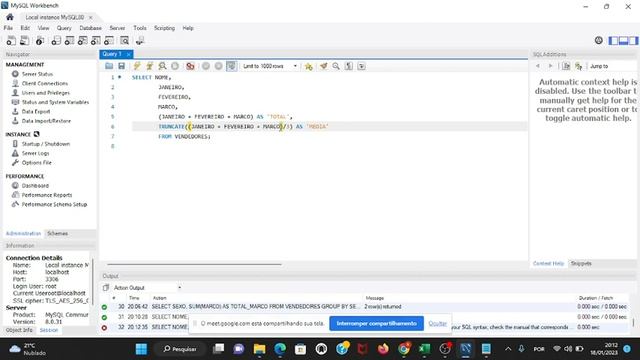
Task: Beautify the query with the broom icon
Action: tap(324, 66)
